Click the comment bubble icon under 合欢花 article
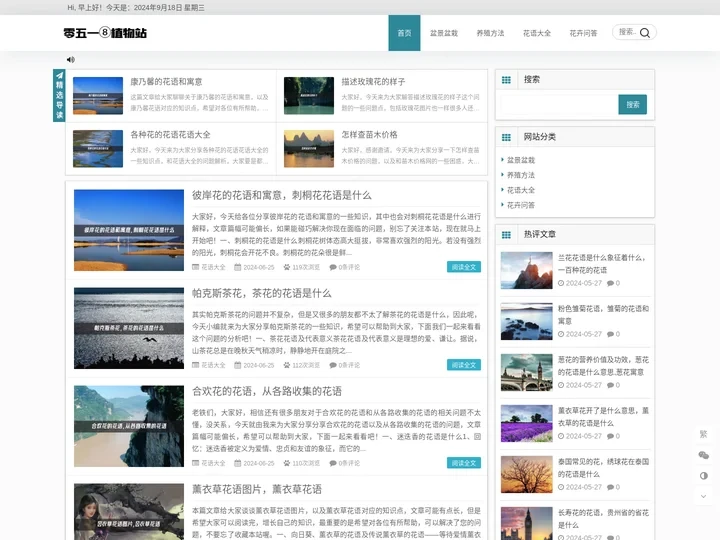This screenshot has height=540, width=720. click(x=333, y=463)
